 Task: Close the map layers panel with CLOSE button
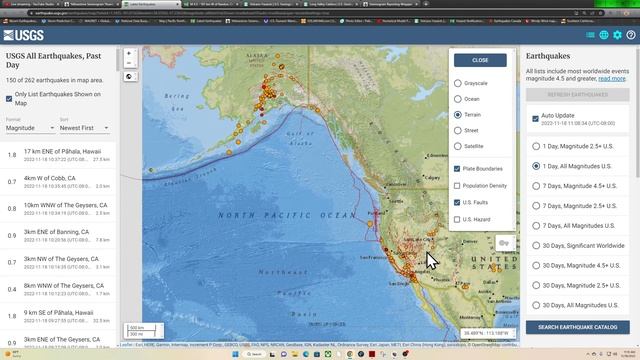pos(480,60)
